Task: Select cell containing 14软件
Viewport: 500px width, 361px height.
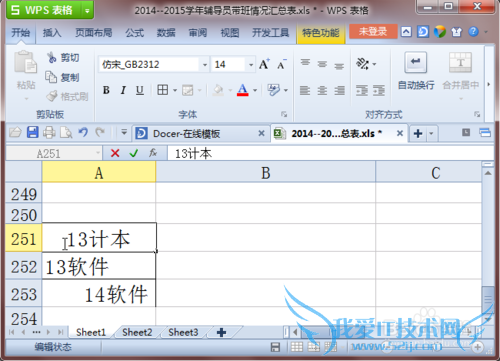Action: [99, 294]
